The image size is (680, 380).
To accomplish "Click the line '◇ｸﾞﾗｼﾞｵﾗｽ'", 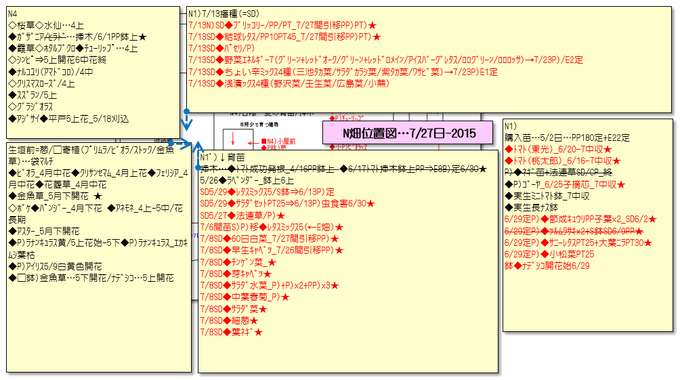I will click(30, 107).
